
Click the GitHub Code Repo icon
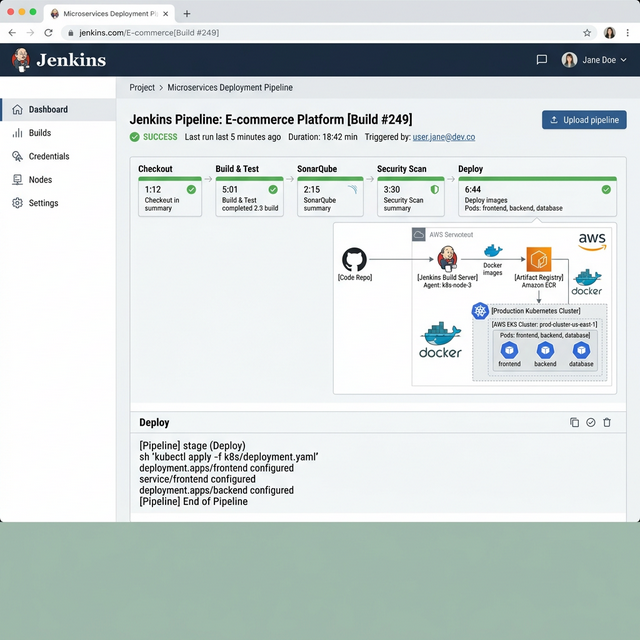[354, 260]
